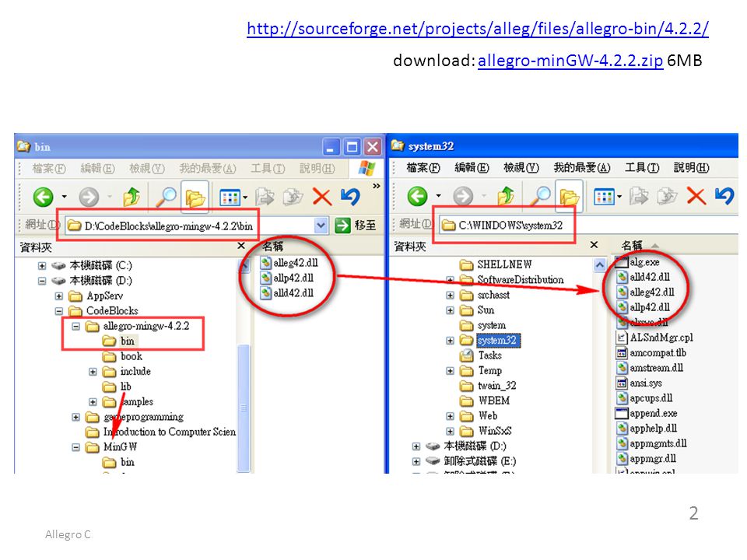
Task: Close the folders pane in system32 window
Action: tap(594, 245)
